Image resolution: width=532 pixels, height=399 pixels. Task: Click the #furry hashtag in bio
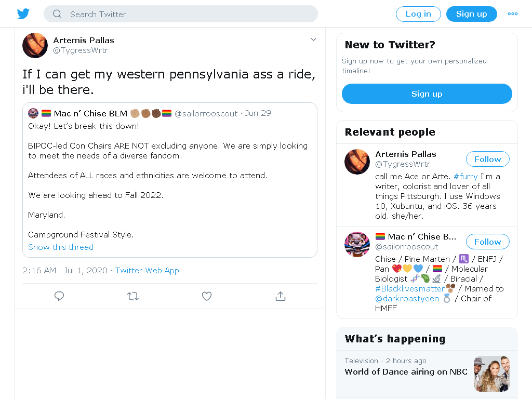coord(465,177)
